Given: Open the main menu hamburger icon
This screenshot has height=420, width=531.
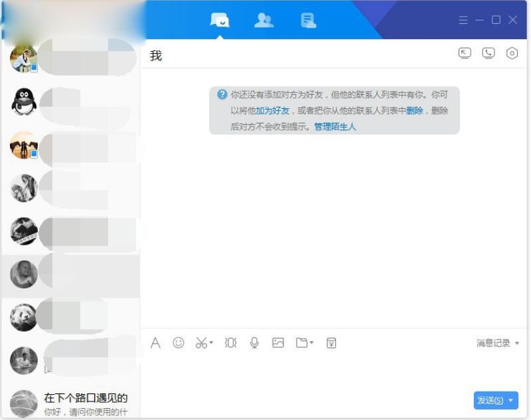Looking at the screenshot, I should click(463, 20).
